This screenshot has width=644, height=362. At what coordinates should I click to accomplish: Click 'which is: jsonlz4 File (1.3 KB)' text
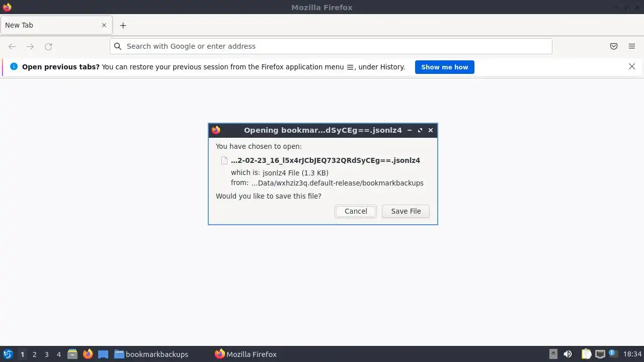(x=280, y=173)
